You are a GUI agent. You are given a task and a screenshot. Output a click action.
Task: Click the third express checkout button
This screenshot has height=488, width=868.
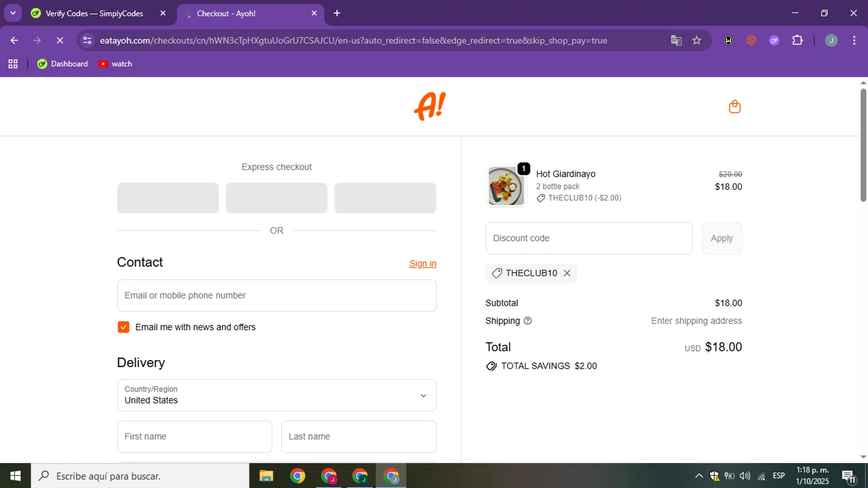(x=385, y=198)
